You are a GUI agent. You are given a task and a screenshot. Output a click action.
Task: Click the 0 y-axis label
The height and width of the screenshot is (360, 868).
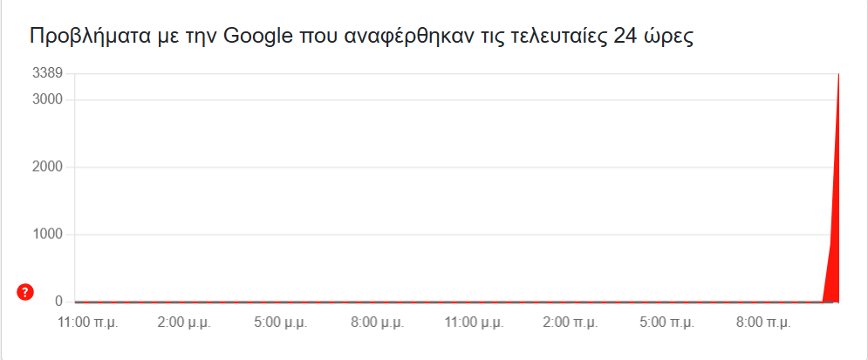[x=58, y=302]
